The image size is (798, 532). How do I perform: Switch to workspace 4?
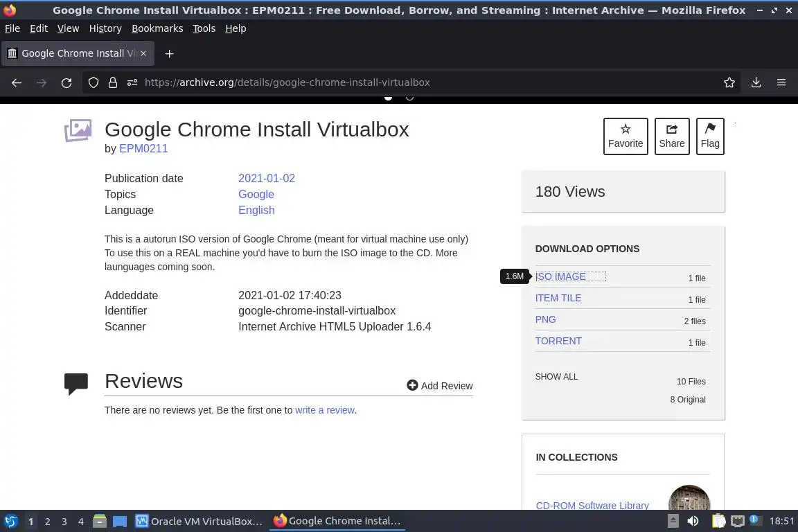point(81,522)
